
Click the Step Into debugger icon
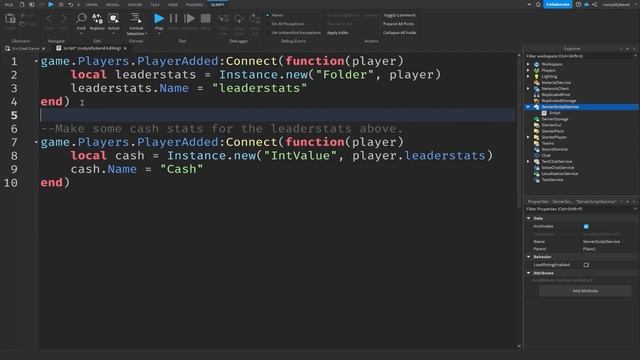pos(224,19)
